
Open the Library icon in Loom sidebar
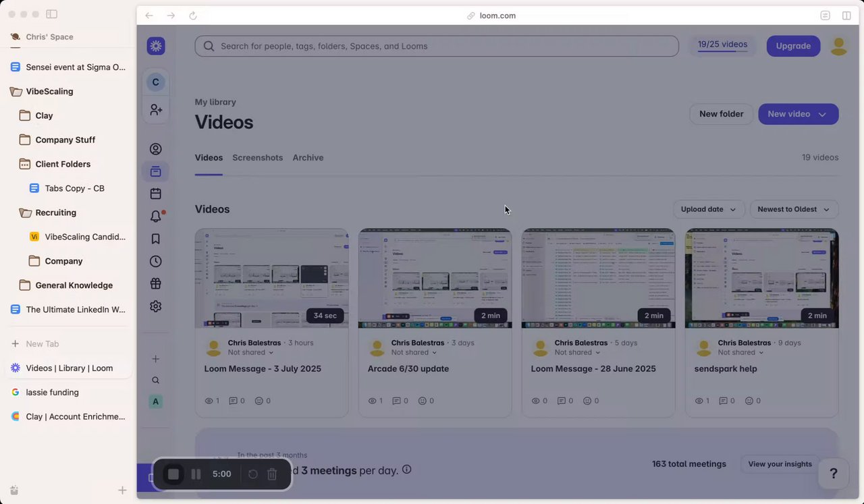pos(156,171)
